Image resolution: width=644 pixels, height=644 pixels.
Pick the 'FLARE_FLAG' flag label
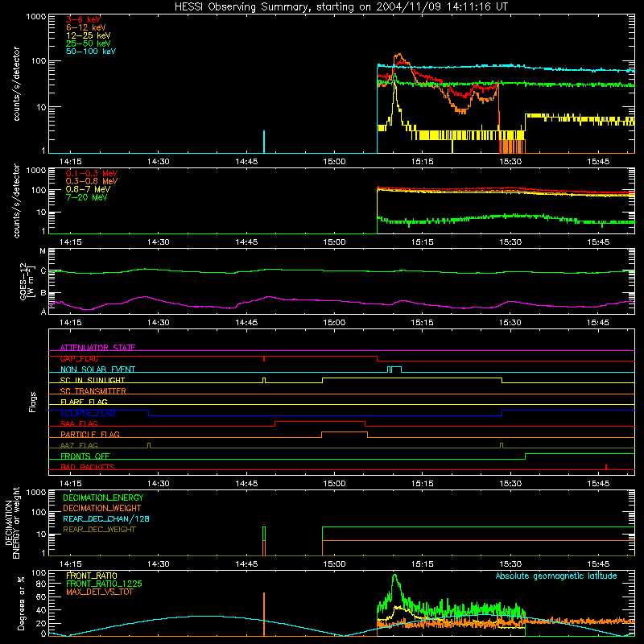84,402
